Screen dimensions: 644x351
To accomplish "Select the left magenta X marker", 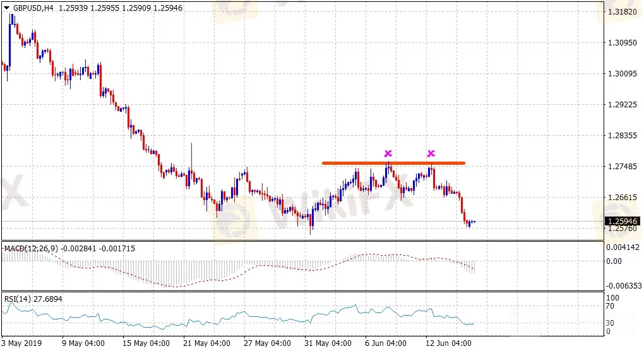I will [x=388, y=153].
